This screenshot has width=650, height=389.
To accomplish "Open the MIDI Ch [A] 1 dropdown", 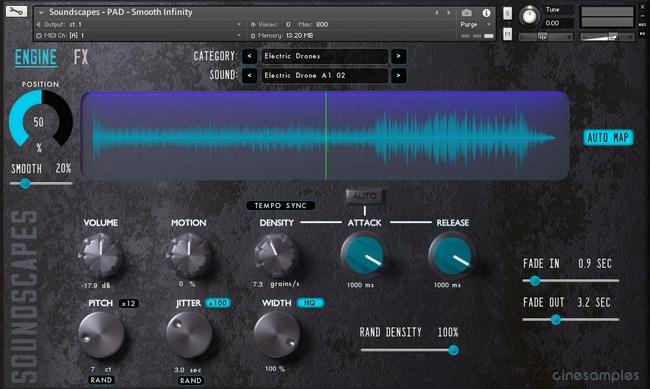I will tap(139, 36).
